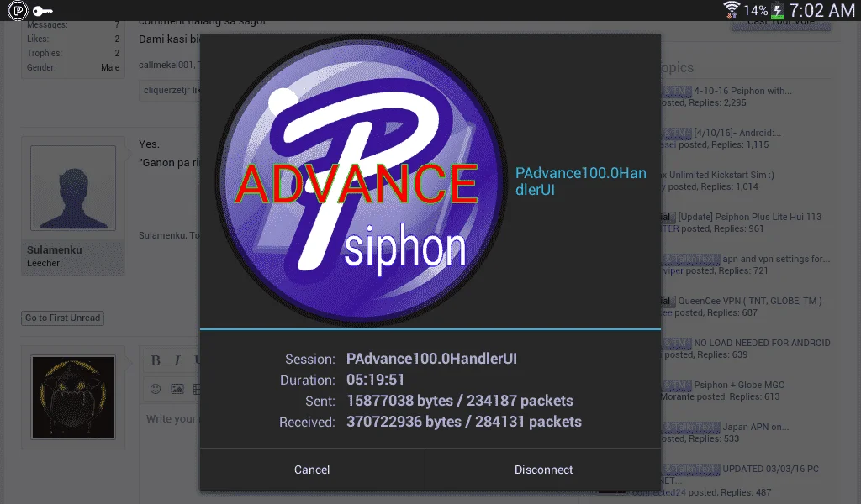Open the UPDATED 03/03/16 PC topic
This screenshot has width=861, height=504.
(770, 469)
